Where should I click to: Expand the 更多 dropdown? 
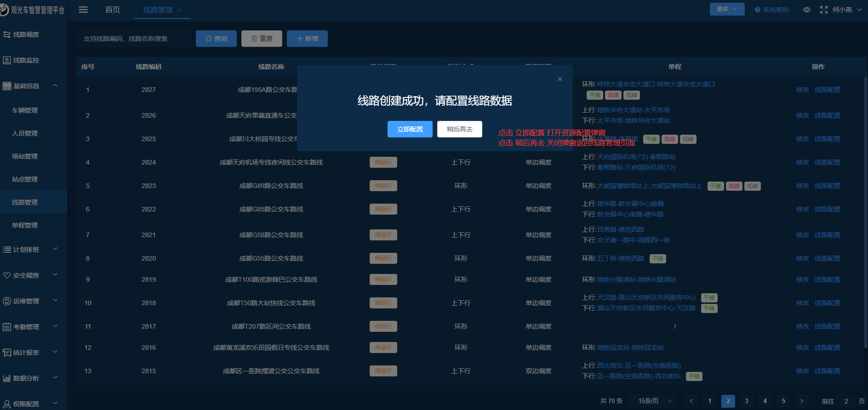click(727, 9)
